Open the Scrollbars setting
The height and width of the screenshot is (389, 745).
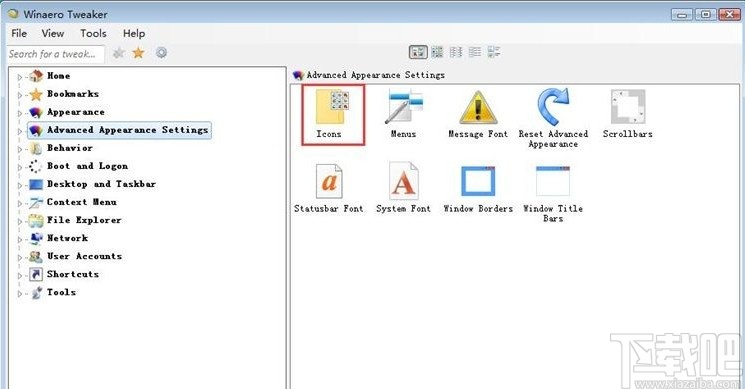coord(628,114)
